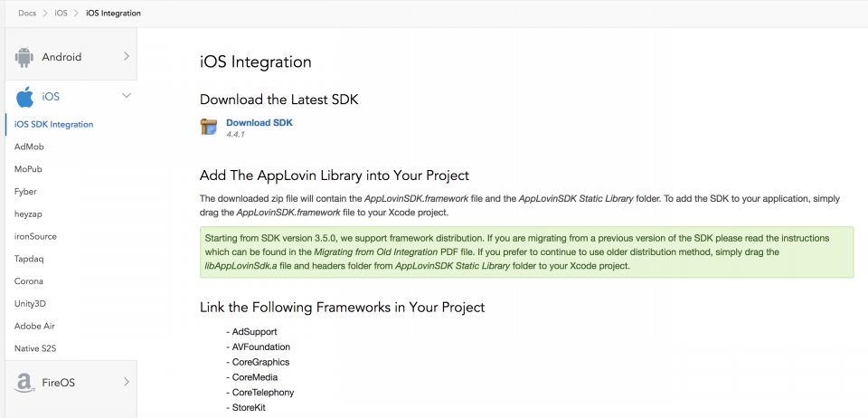Viewport: 868px width, 418px height.
Task: Click the green SDK version 3.5.0 note
Action: point(526,252)
